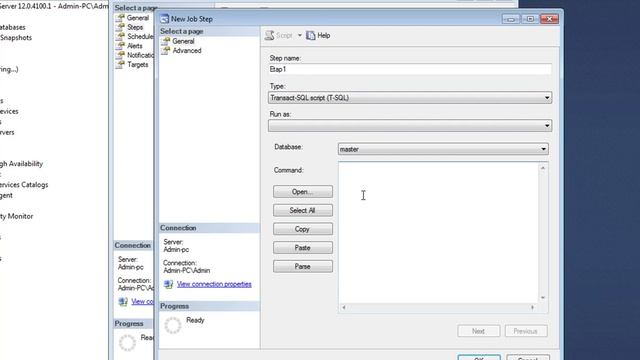The width and height of the screenshot is (640, 360).
Task: Click the progress spinner in New Job Step
Action: click(x=173, y=326)
